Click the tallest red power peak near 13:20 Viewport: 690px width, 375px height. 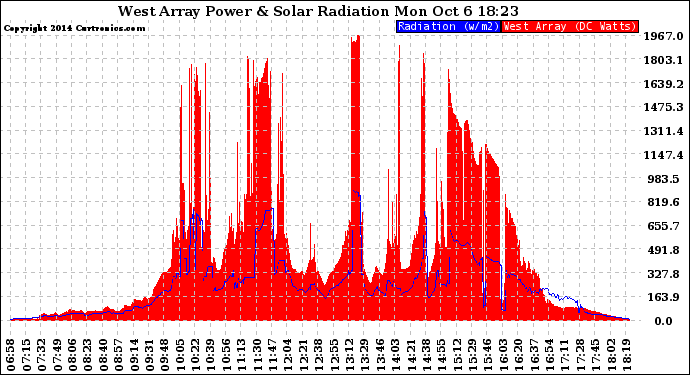pos(355,178)
